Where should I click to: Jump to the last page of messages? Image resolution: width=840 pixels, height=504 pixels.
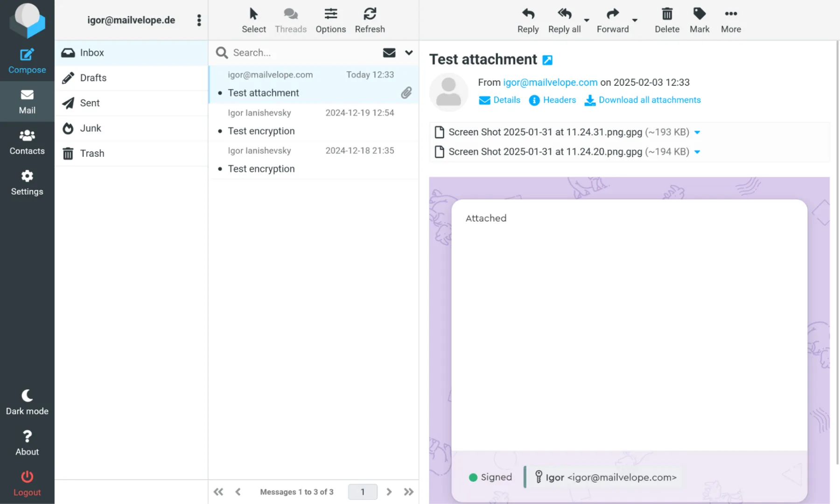click(x=409, y=491)
